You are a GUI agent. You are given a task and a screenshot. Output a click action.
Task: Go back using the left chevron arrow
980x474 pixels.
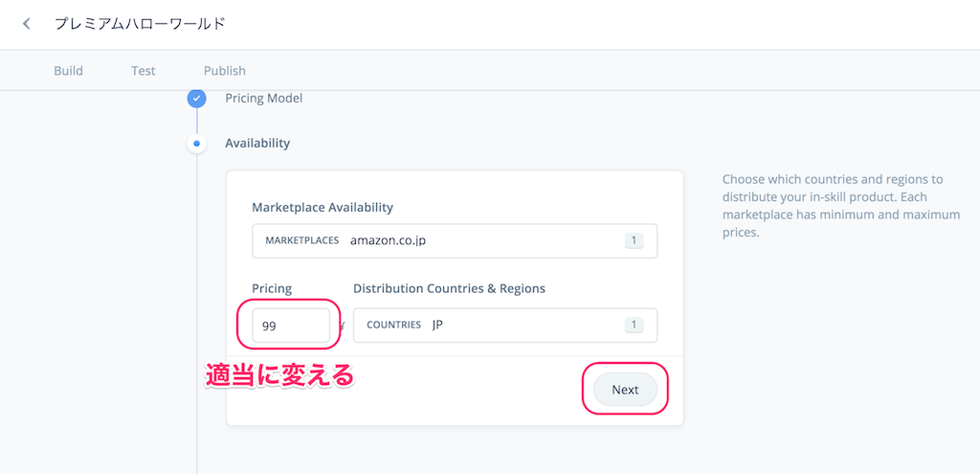[26, 24]
